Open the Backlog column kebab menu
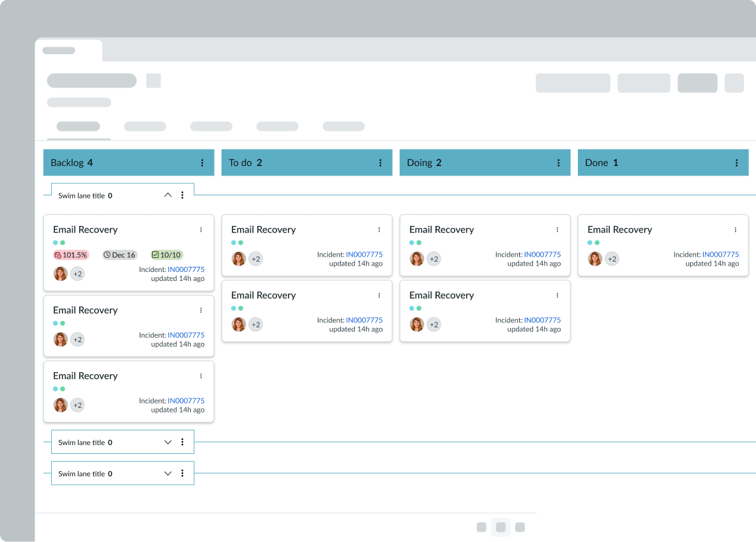Image resolution: width=756 pixels, height=542 pixels. pos(202,163)
